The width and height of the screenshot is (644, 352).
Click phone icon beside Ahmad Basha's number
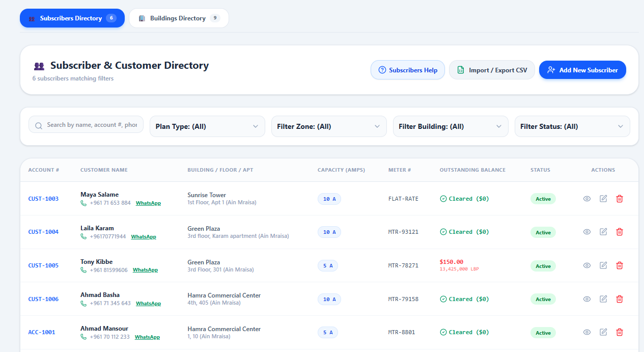[x=83, y=303]
